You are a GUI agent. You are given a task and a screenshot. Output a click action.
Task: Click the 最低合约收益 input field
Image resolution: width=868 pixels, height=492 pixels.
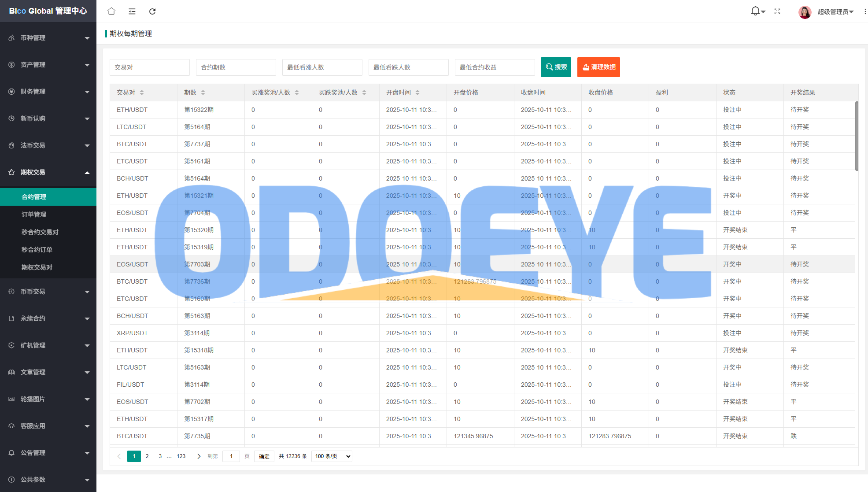(495, 67)
